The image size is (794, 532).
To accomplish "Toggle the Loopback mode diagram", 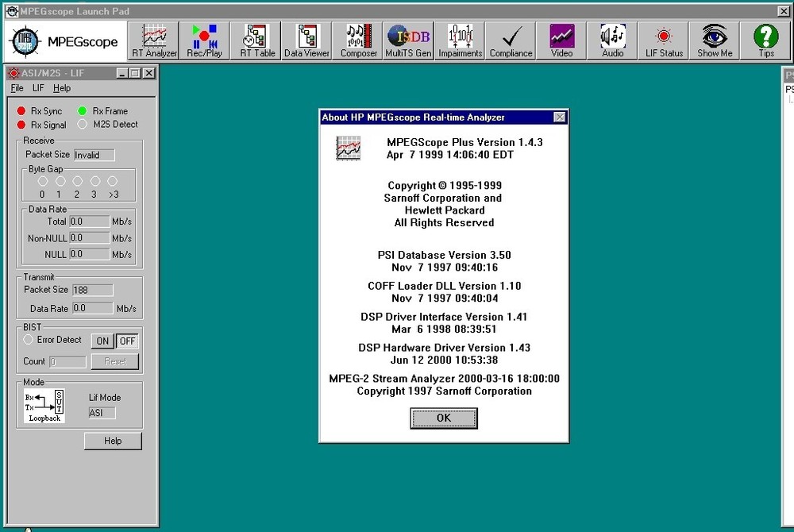I will [44, 405].
